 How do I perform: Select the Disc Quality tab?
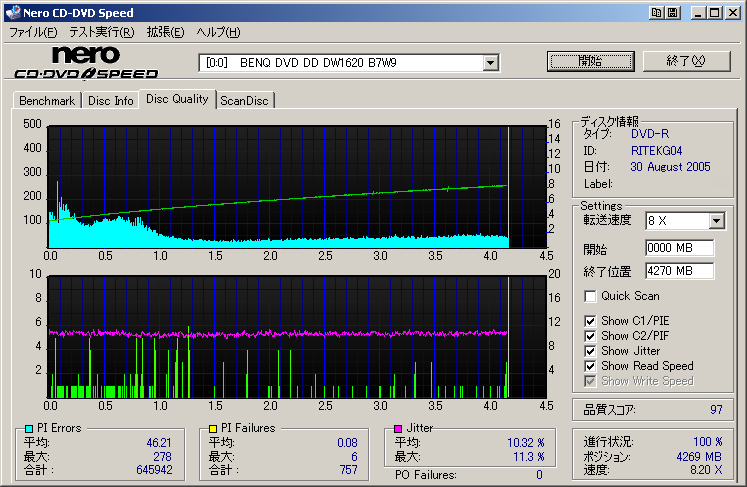(177, 99)
